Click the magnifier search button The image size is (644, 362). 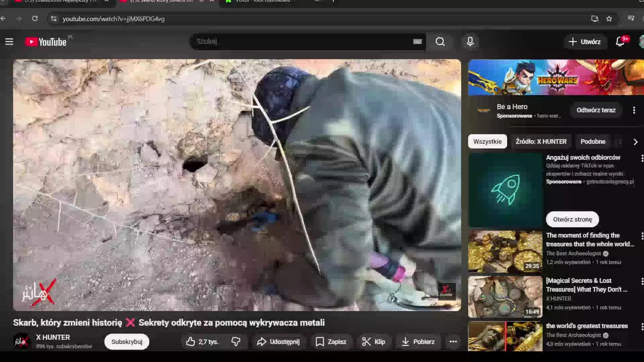pyautogui.click(x=440, y=42)
